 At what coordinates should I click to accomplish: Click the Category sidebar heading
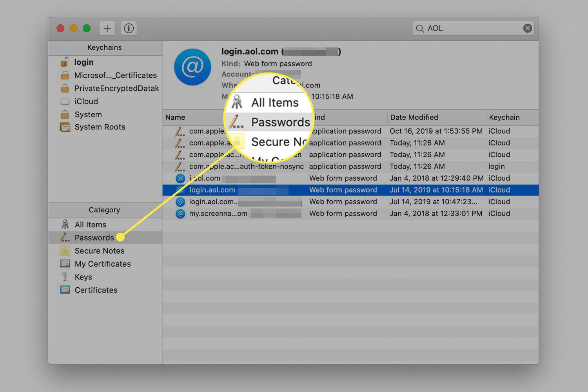[104, 210]
